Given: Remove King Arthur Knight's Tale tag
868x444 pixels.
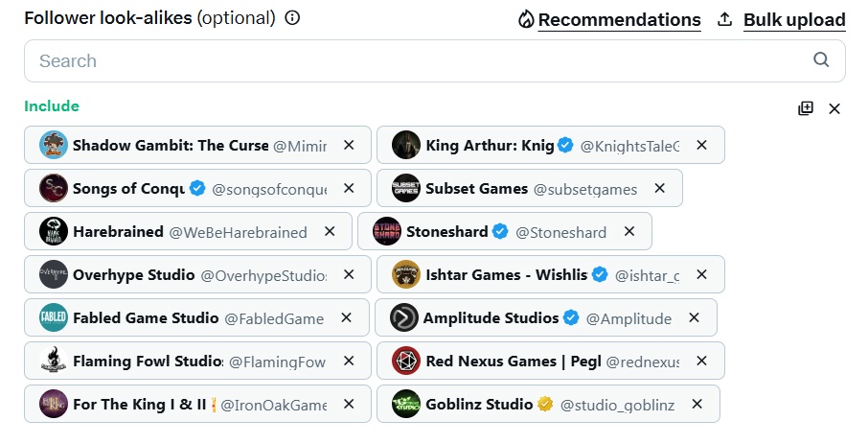Looking at the screenshot, I should (701, 145).
